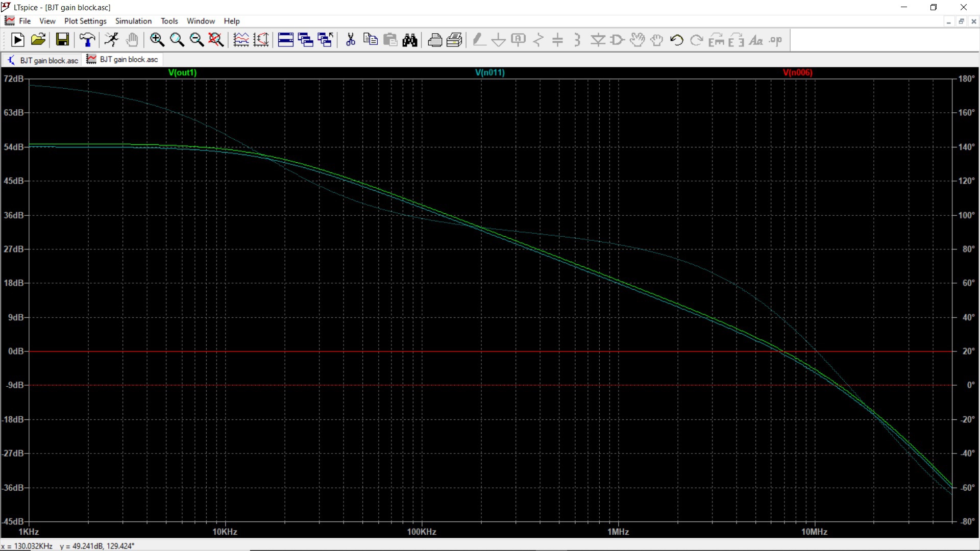Open the Tools menu
This screenshot has width=980, height=551.
tap(169, 21)
